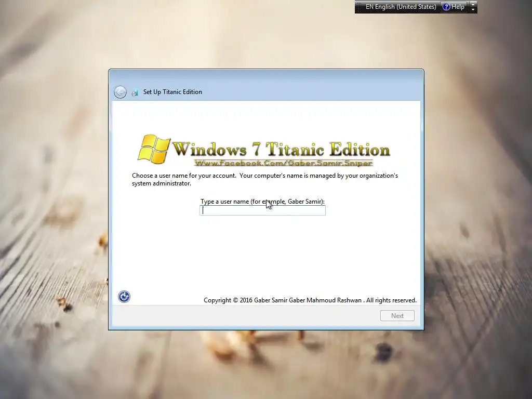Click the Next button
The image size is (532, 399).
(x=397, y=315)
